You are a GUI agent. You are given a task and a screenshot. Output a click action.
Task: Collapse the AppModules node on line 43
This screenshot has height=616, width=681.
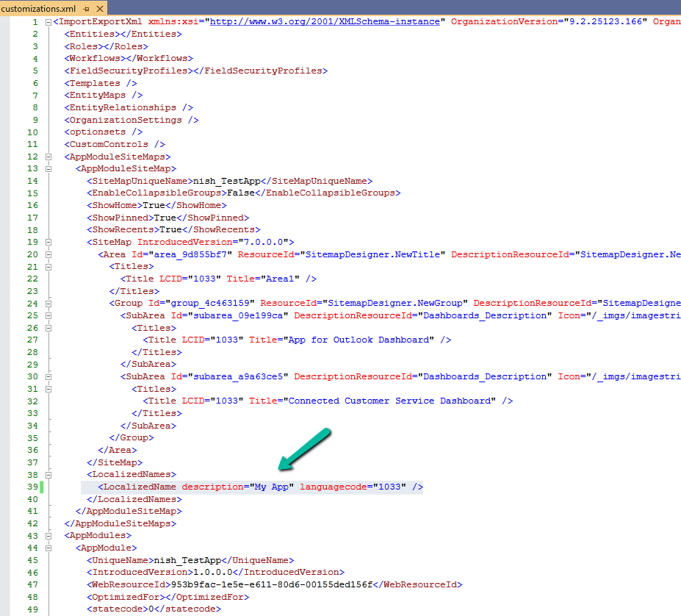pos(48,535)
